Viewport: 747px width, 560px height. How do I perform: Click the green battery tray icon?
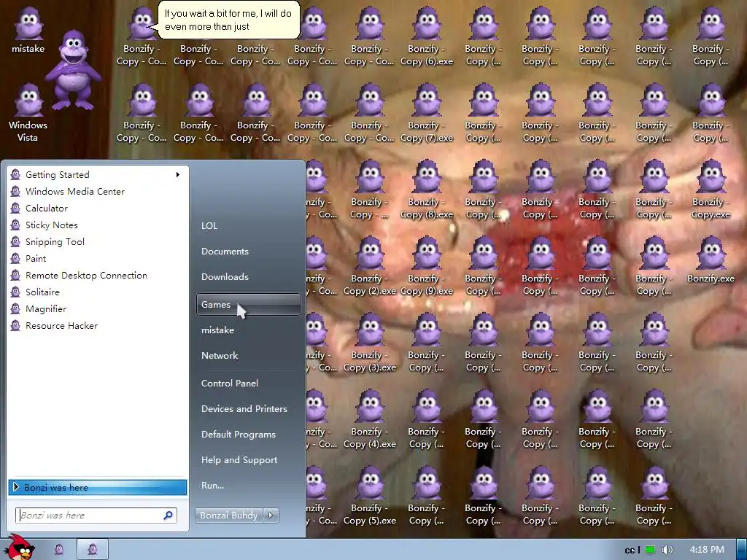coord(650,550)
